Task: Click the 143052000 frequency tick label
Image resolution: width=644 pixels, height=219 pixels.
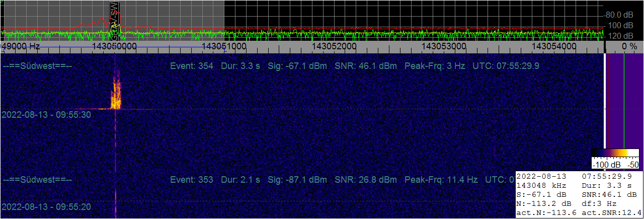Action: [334, 46]
